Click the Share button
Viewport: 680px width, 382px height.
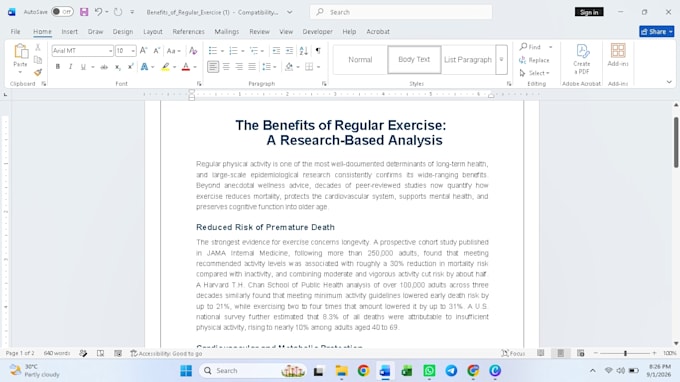[x=656, y=32]
